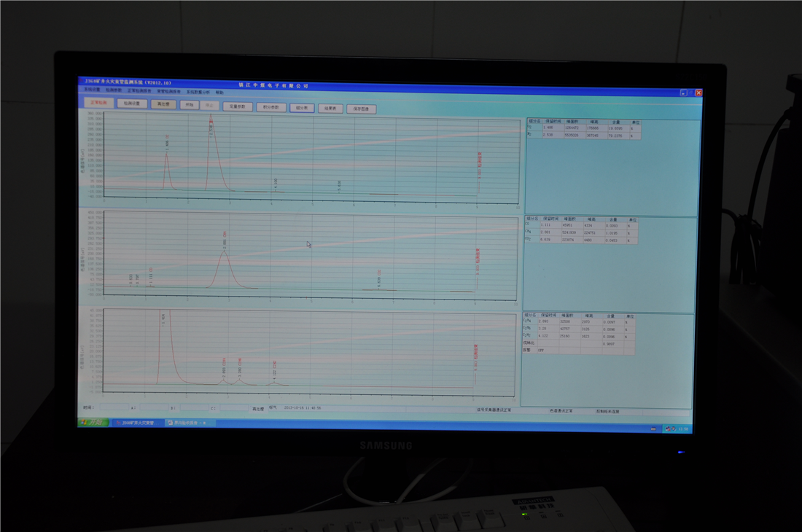The width and height of the screenshot is (802, 532).
Task: Click the large peak in the middle chromatogram
Action: coord(225,264)
